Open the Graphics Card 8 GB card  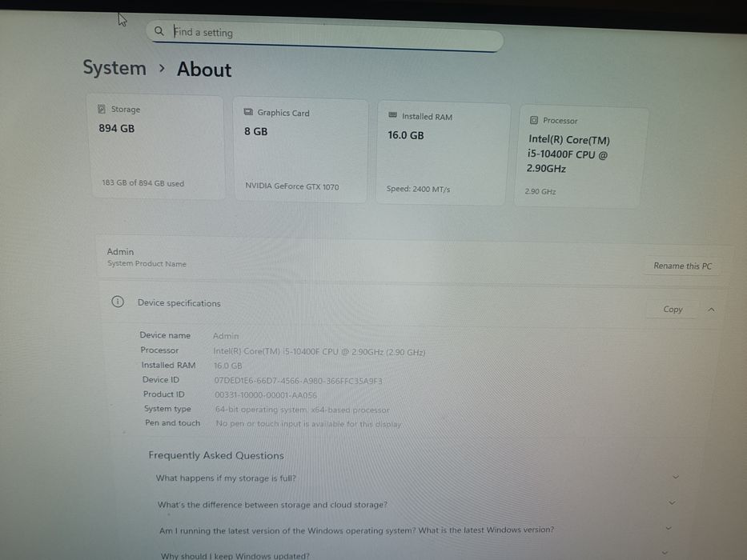point(300,150)
